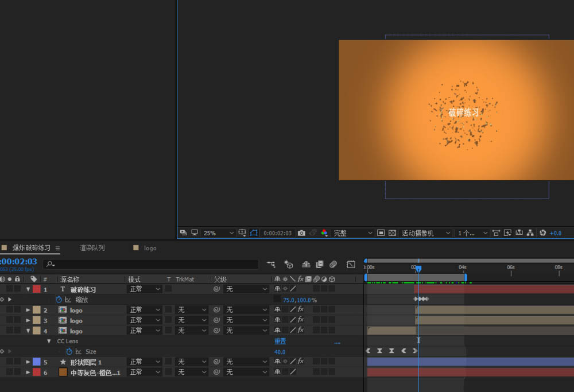Click the red label swatch of layer 1
This screenshot has width=574, height=392.
point(36,289)
